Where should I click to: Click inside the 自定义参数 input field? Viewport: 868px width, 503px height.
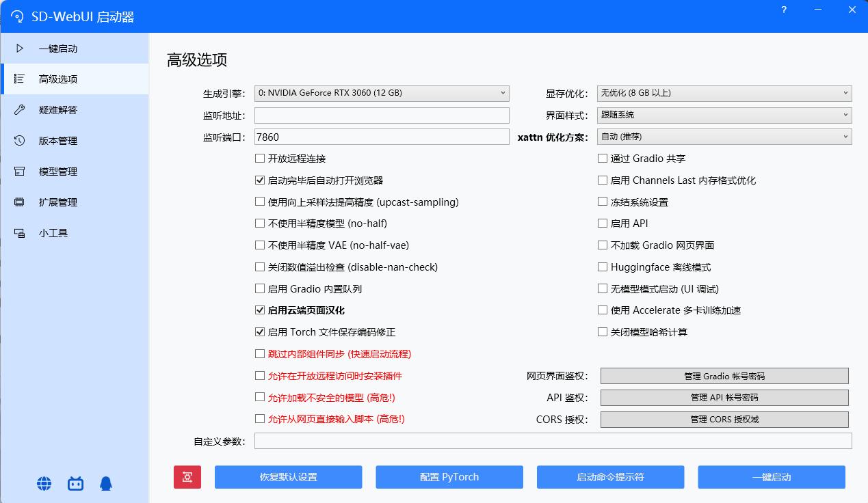[553, 441]
